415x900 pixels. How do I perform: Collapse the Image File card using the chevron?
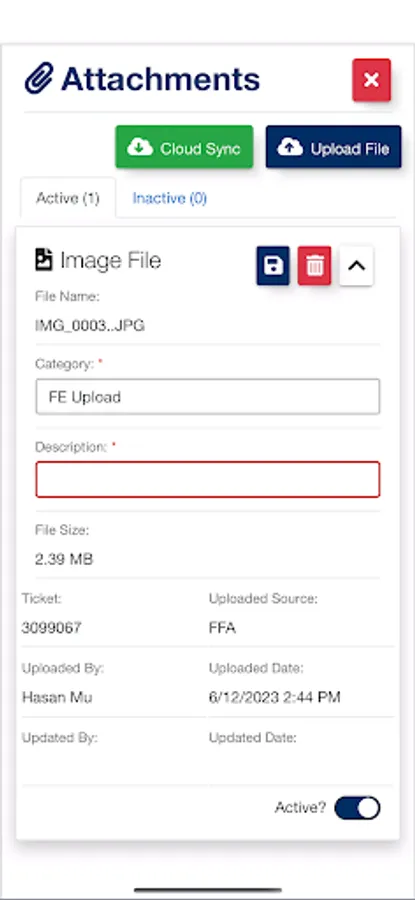pyautogui.click(x=356, y=266)
